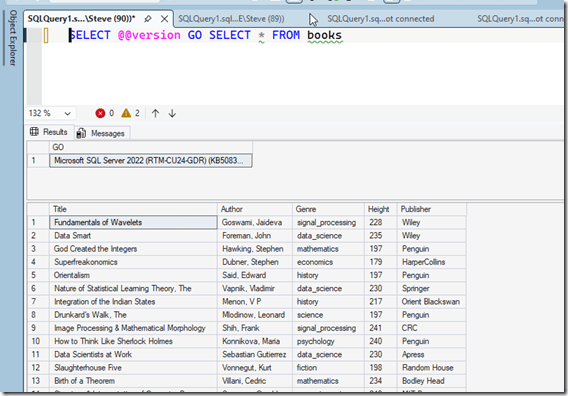This screenshot has height=396, width=568.
Task: Open the last SQLQuery1 tab at right
Action: [520, 19]
